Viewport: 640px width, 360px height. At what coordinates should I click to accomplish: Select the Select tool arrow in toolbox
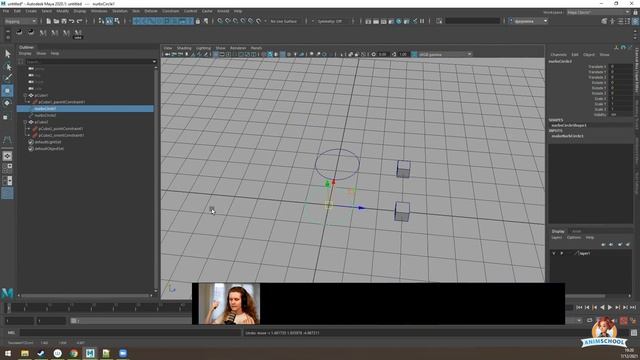[7, 54]
